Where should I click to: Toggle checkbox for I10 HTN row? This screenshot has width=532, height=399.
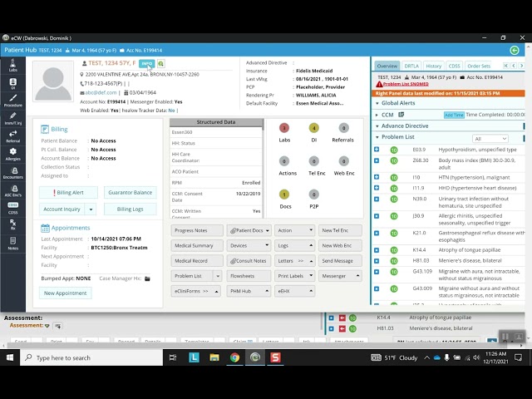tap(377, 177)
